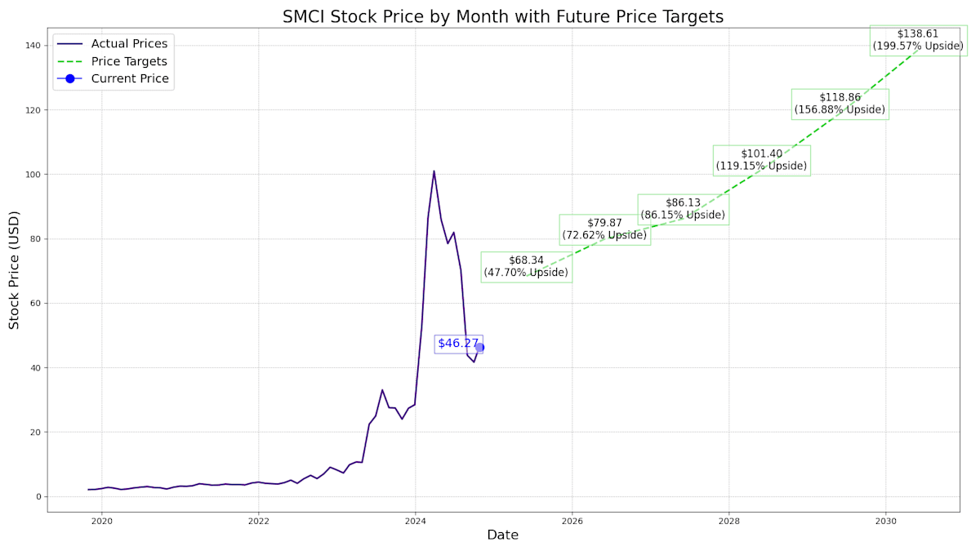This screenshot has height=551, width=980.
Task: Select the $86.13 price target box
Action: (683, 209)
